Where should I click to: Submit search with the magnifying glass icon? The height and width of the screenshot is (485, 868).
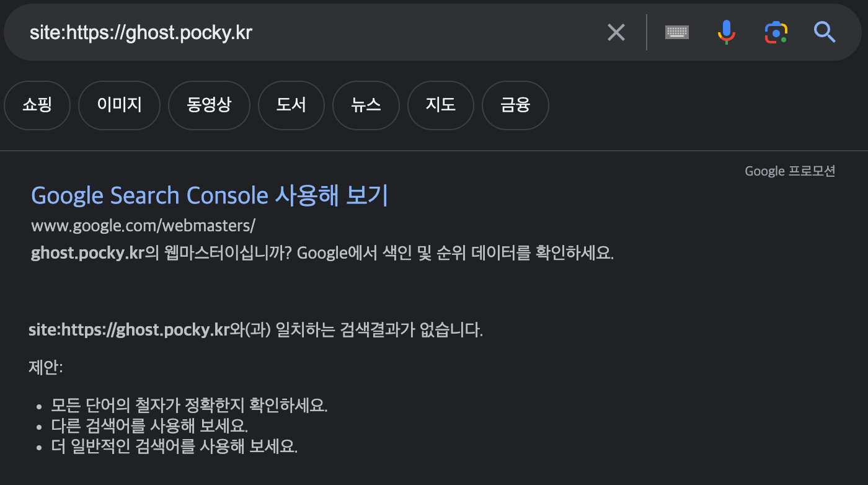point(825,32)
